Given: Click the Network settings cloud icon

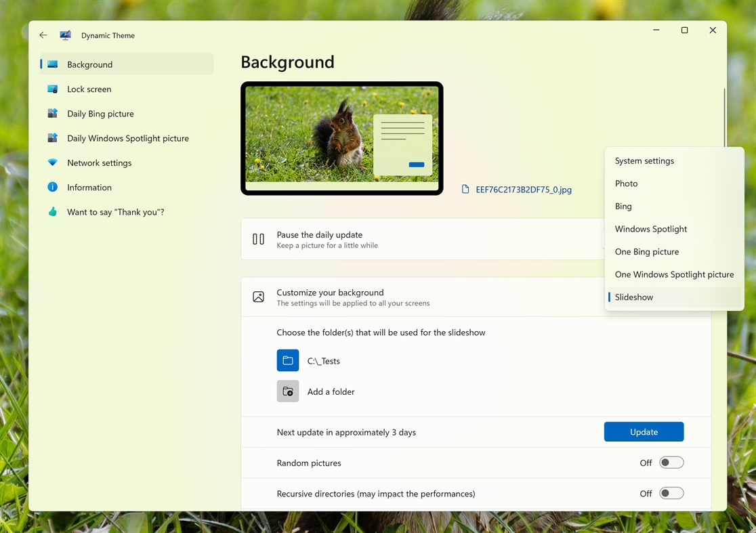Looking at the screenshot, I should tap(53, 163).
